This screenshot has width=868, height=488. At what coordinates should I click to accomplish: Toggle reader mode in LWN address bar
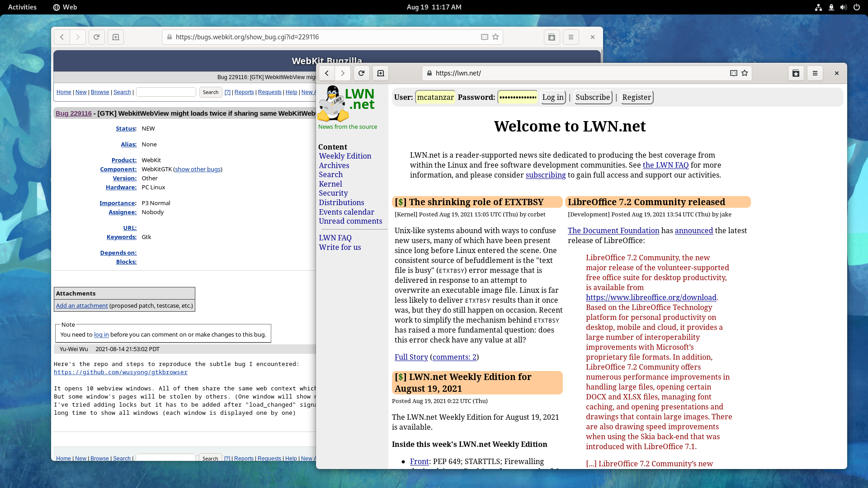point(734,73)
